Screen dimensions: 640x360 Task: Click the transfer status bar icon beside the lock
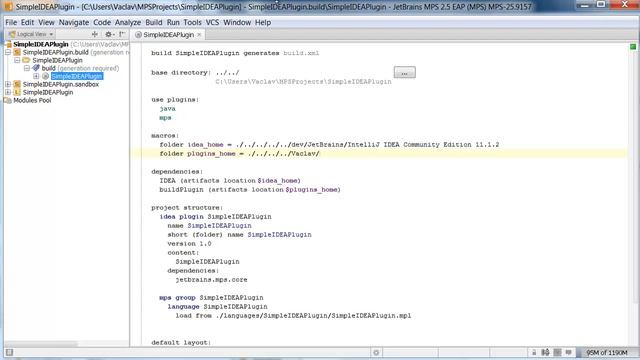click(545, 352)
